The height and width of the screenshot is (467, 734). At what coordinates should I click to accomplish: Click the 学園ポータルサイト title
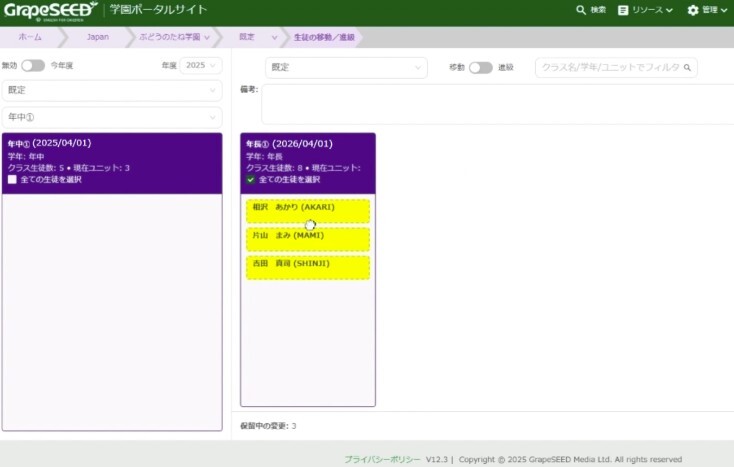tap(158, 10)
